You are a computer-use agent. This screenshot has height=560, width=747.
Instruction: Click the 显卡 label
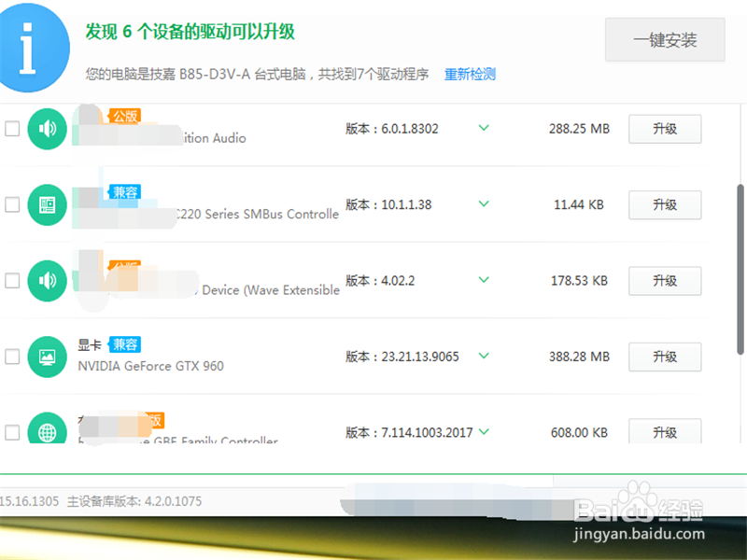[x=90, y=344]
